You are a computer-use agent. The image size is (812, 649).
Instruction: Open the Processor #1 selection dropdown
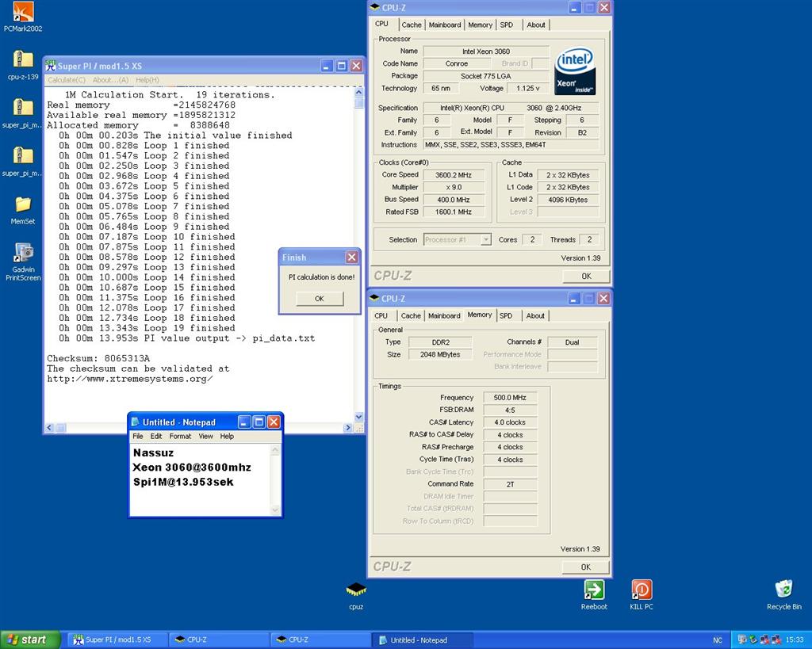(486, 239)
